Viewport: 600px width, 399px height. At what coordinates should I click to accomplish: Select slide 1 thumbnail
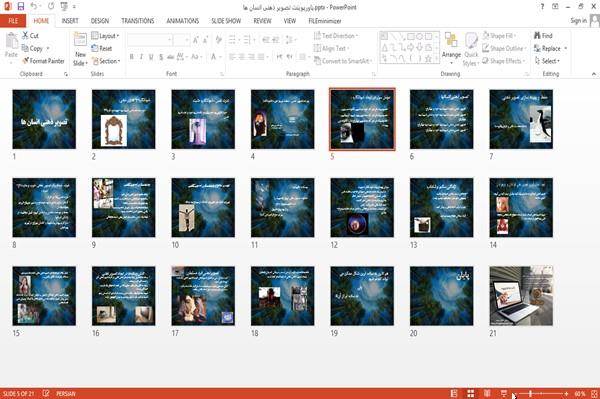pos(44,119)
